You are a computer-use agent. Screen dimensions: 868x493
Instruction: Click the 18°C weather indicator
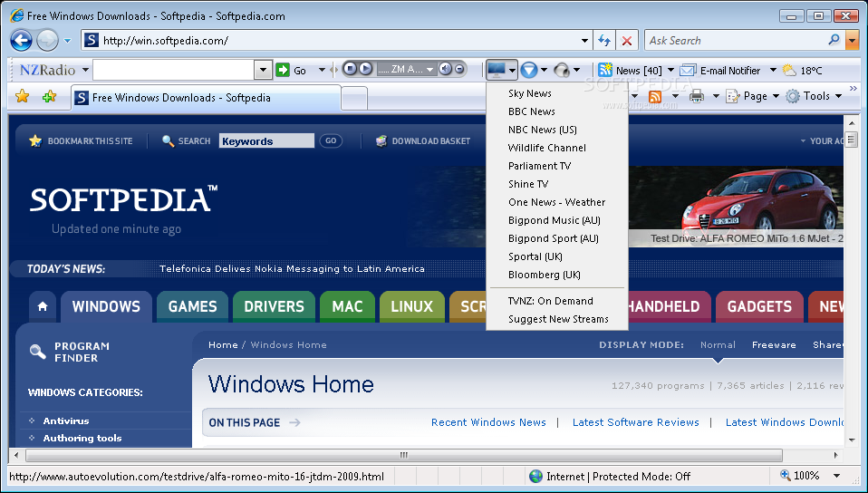pos(803,71)
